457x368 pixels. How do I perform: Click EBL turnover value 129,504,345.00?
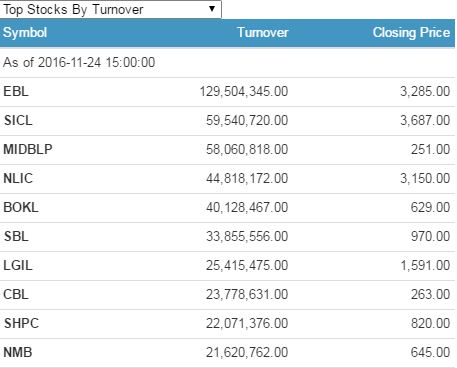click(x=244, y=91)
